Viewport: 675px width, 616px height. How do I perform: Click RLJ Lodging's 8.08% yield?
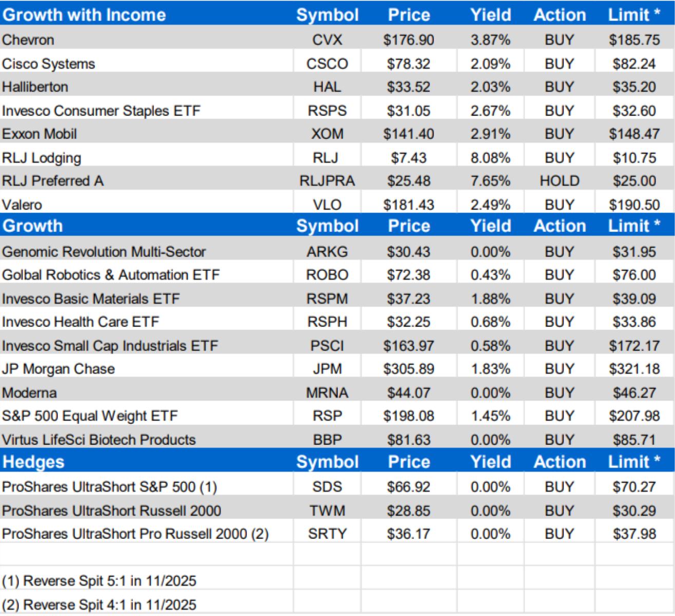[x=490, y=158]
